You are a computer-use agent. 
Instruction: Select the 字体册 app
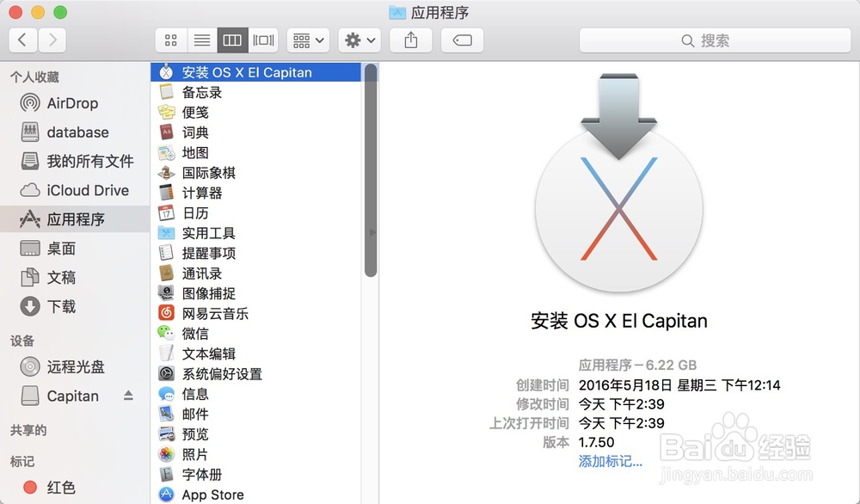click(x=255, y=475)
